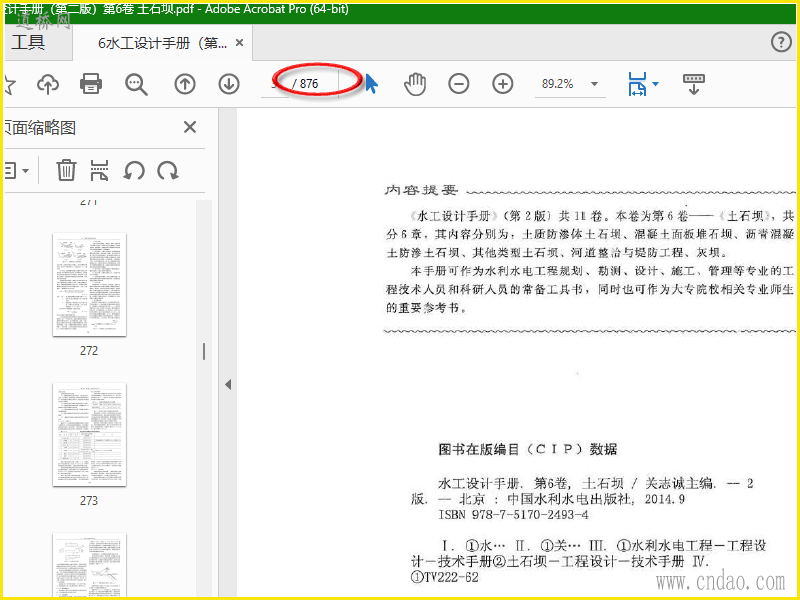
Task: Go to next page with down arrow
Action: pos(229,84)
